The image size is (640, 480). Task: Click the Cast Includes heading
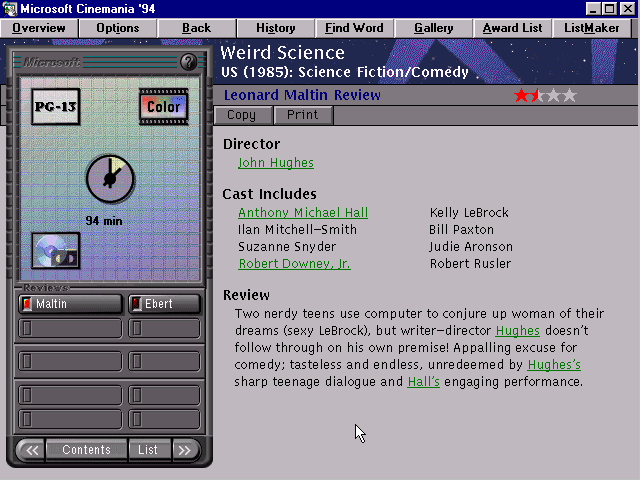(x=269, y=194)
